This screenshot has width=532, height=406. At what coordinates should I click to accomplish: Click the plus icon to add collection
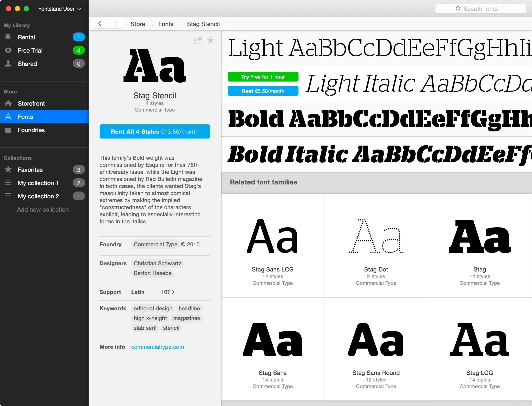[x=8, y=209]
